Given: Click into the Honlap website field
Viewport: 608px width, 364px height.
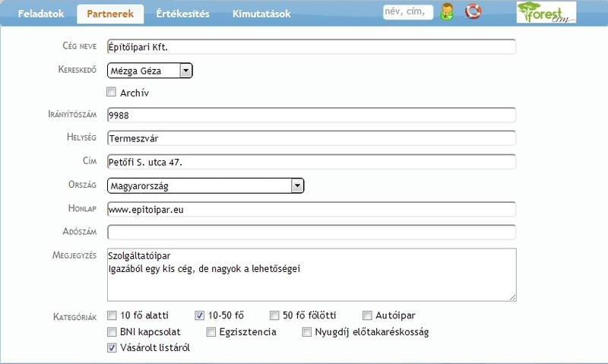Looking at the screenshot, I should point(312,209).
